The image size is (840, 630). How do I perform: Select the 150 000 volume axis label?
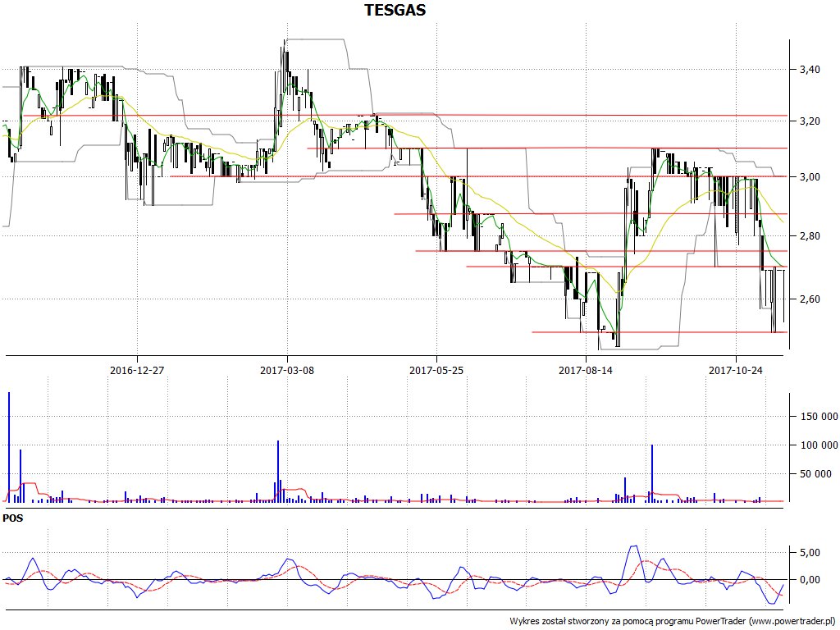[819, 416]
